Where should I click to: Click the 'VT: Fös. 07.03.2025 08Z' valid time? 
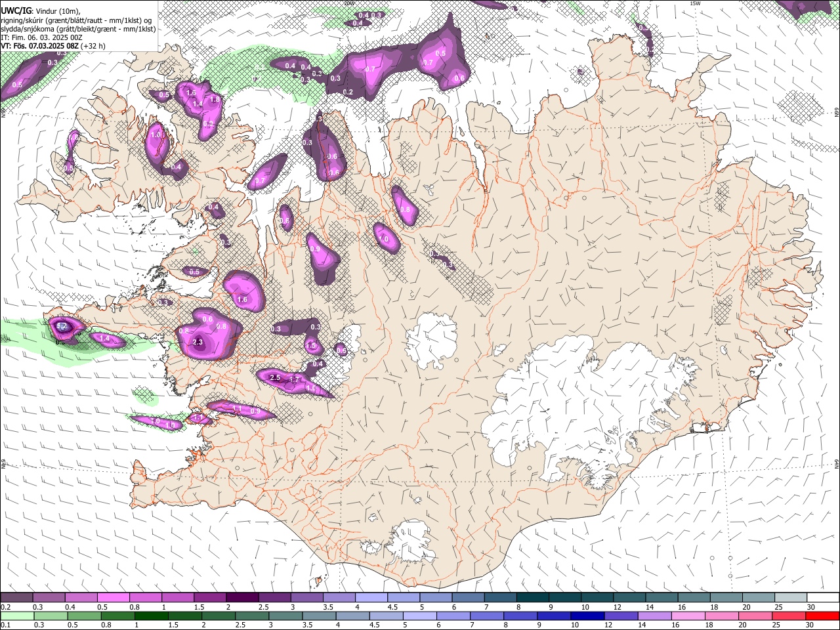tap(41, 46)
